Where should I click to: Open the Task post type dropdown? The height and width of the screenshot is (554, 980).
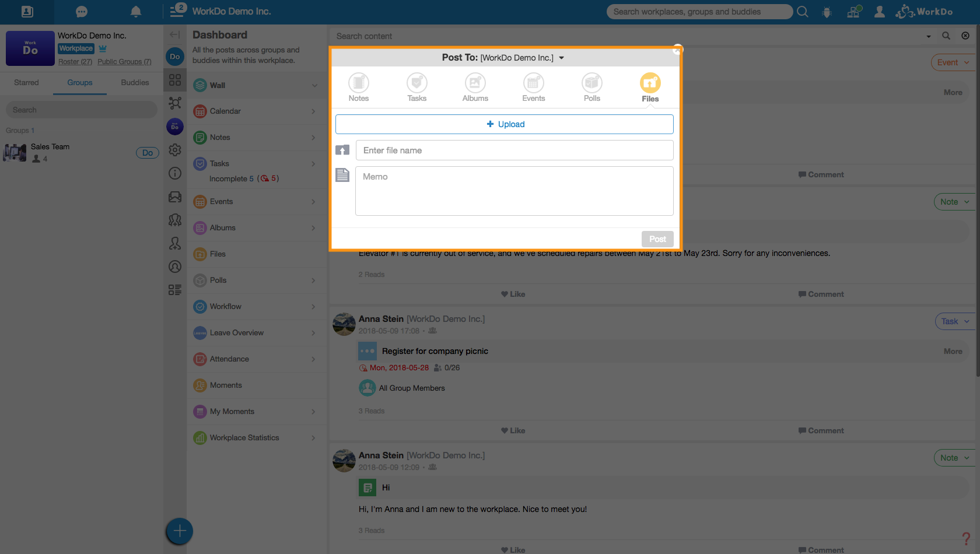956,321
